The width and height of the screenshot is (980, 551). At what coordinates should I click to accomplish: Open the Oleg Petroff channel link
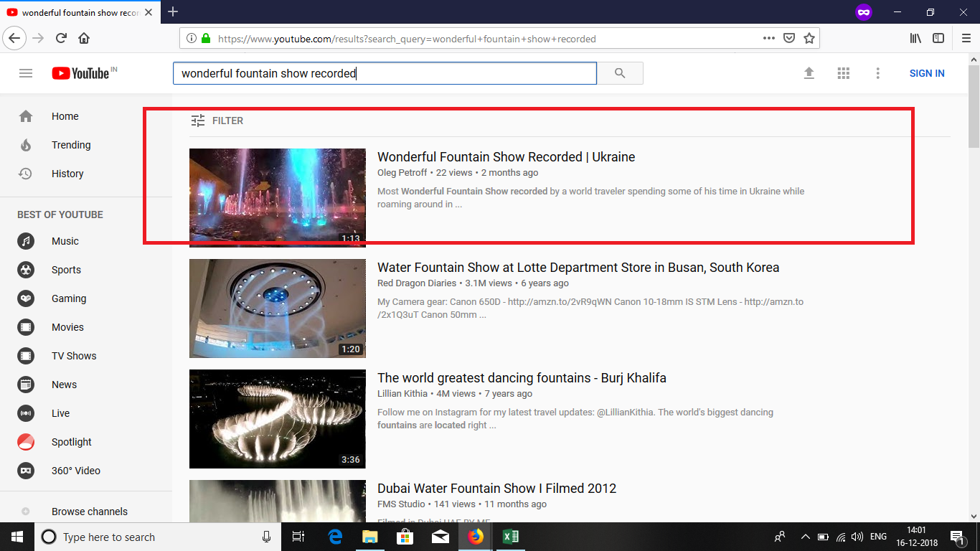[402, 173]
